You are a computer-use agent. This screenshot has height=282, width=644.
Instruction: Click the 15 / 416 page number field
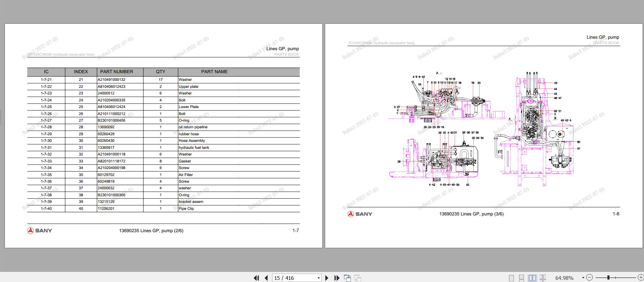(294, 278)
